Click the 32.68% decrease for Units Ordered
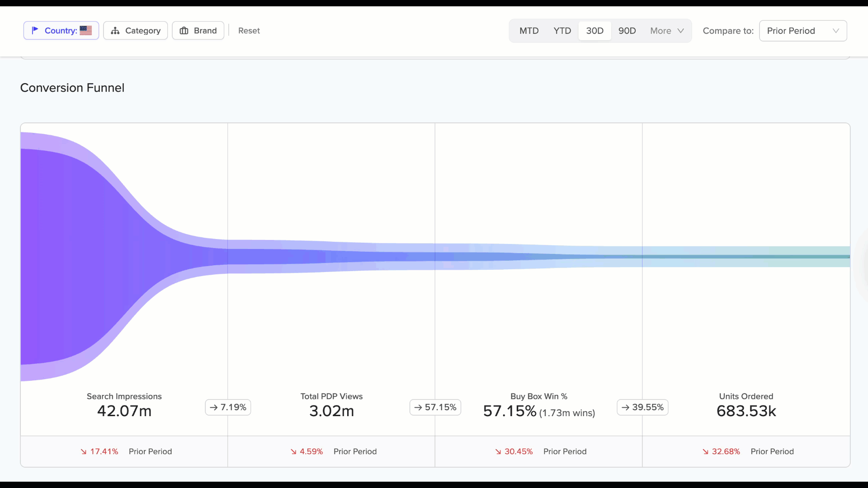Screen dimensions: 868x488 point(726,451)
